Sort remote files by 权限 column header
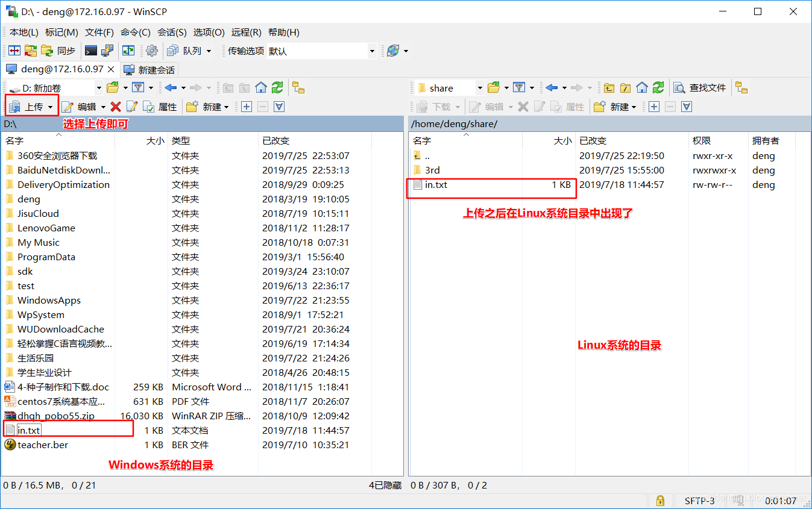Viewport: 812px width, 509px height. tap(719, 140)
